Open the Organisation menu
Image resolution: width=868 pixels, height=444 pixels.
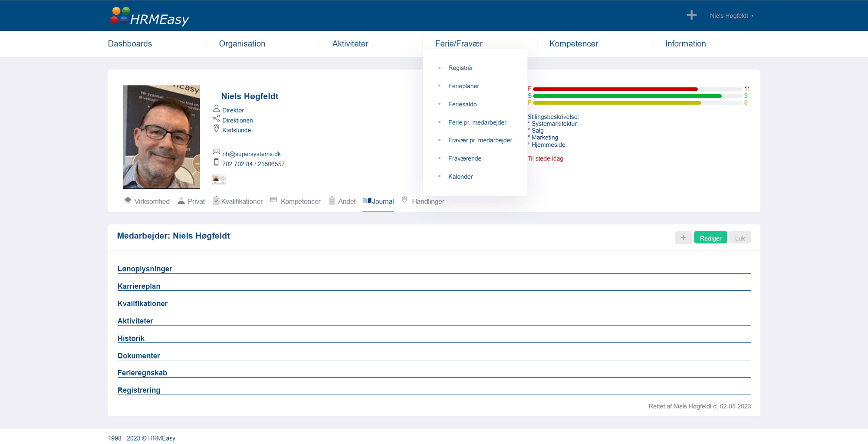tap(242, 44)
